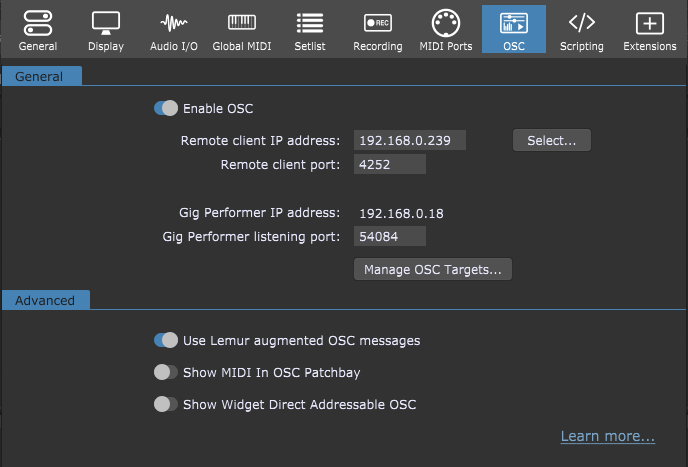Screen dimensions: 688x467
Task: Switch to the Setlist list icon
Action: coord(310,23)
